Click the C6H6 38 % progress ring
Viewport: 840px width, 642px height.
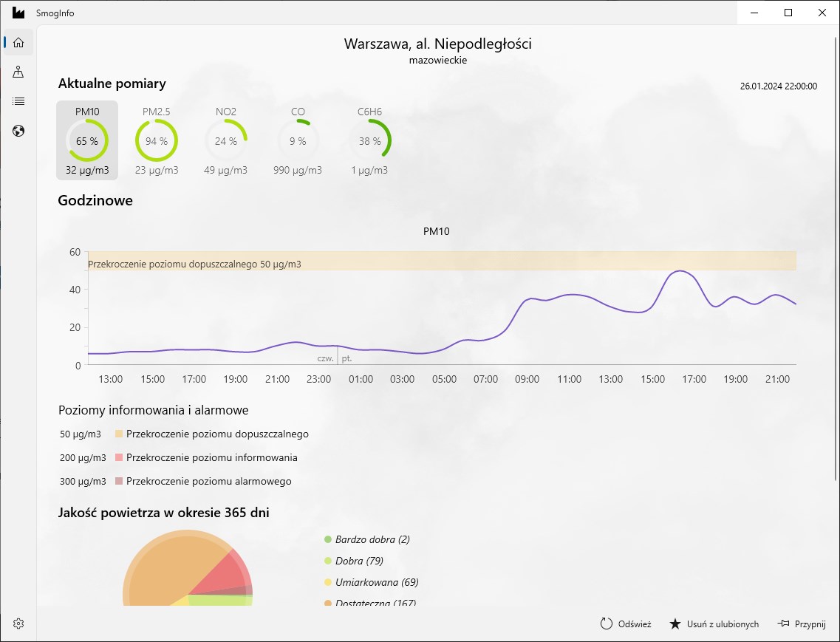369,140
